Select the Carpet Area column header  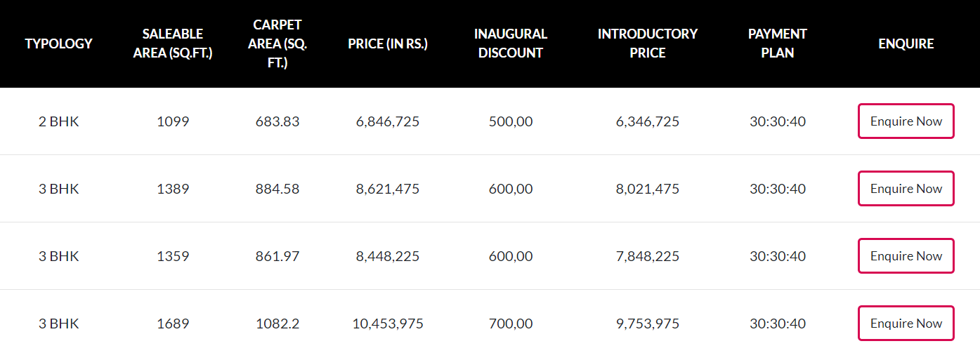[x=277, y=44]
